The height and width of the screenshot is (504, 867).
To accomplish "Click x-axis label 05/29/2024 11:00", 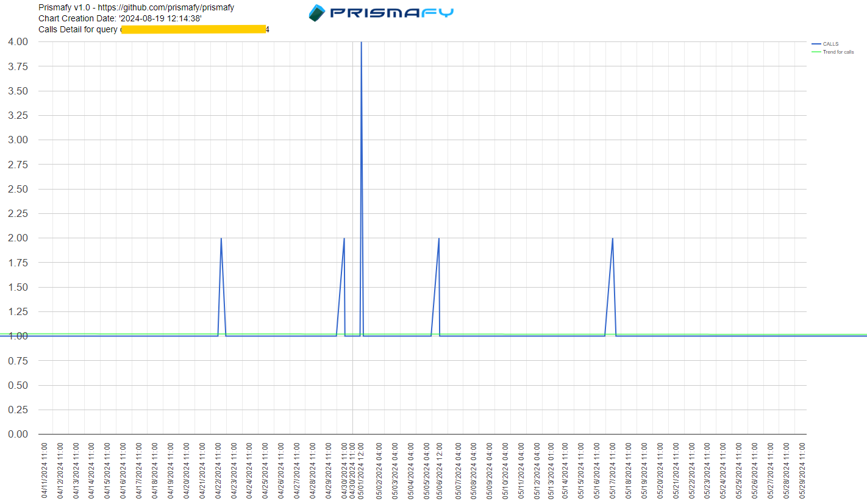I will click(802, 470).
